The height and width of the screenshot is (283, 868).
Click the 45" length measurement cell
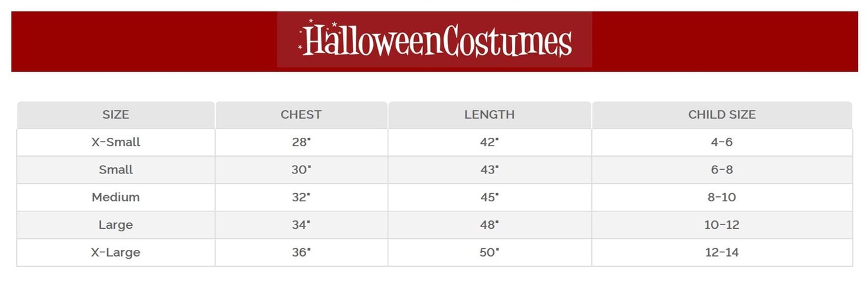coord(489,197)
